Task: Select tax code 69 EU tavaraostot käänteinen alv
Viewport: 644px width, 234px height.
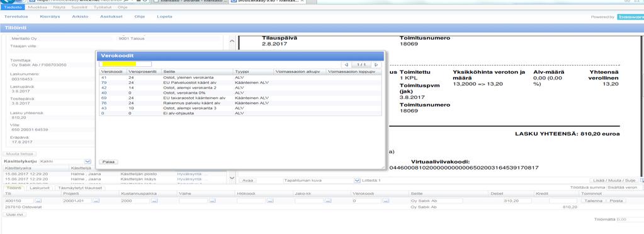Action: pyautogui.click(x=240, y=98)
